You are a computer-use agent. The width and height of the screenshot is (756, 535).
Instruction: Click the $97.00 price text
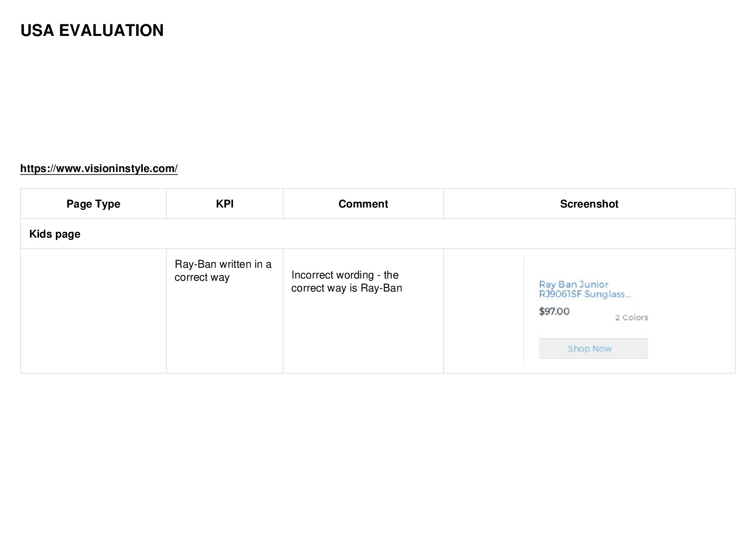tap(554, 311)
